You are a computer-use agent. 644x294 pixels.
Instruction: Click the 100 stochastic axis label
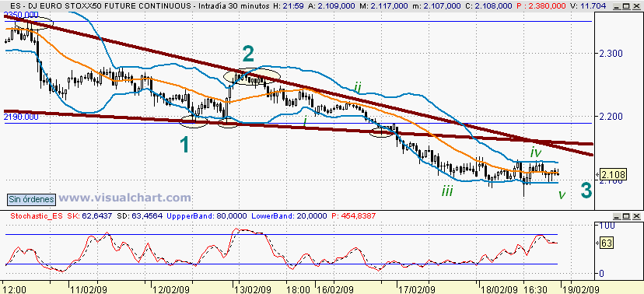(x=606, y=226)
